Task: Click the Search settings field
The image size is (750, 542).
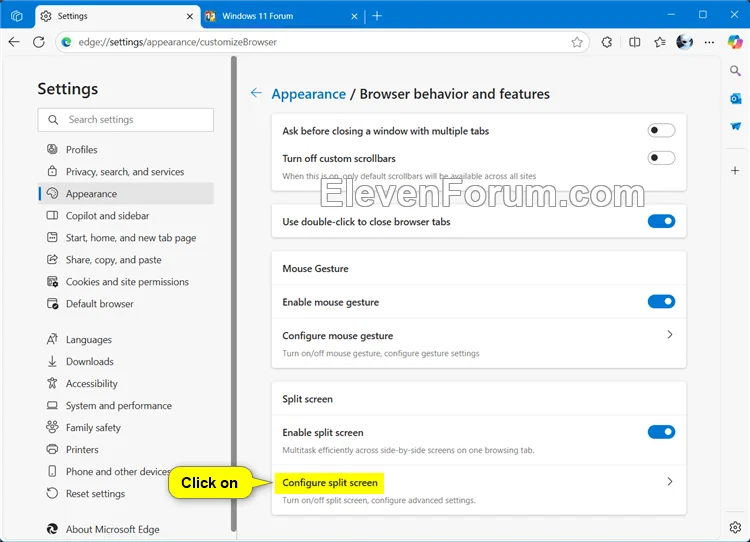Action: 126,120
